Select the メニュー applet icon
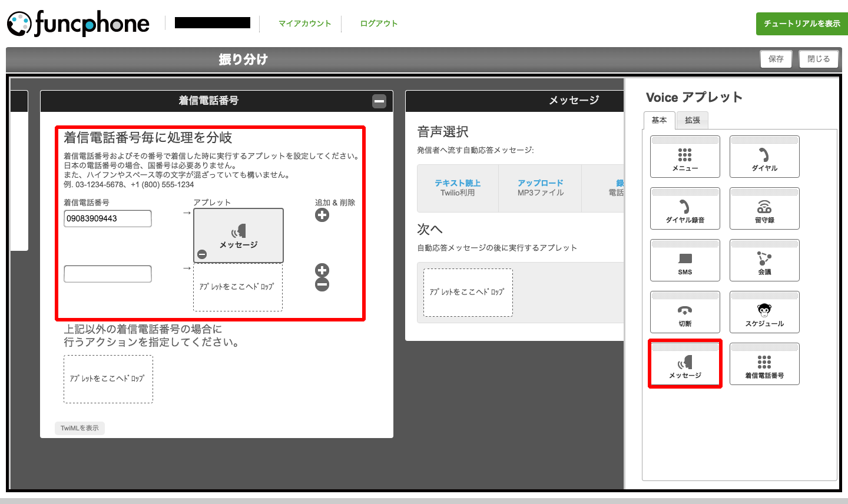Viewport: 848px width, 504px height. (x=685, y=157)
